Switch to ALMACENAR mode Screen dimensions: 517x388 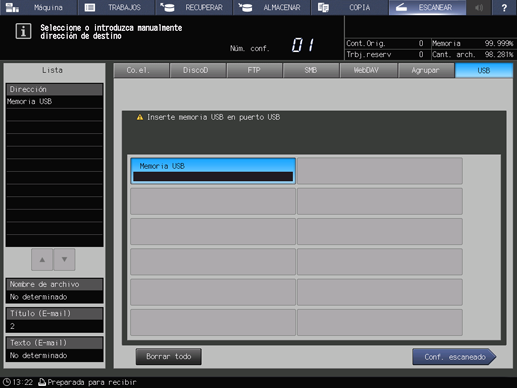coord(272,7)
